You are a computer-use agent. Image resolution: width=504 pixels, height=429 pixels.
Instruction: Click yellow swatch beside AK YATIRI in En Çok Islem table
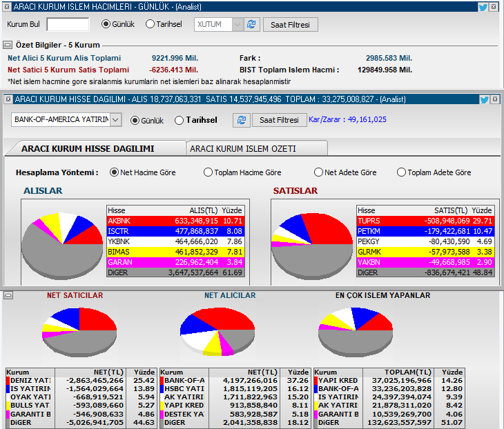point(316,406)
